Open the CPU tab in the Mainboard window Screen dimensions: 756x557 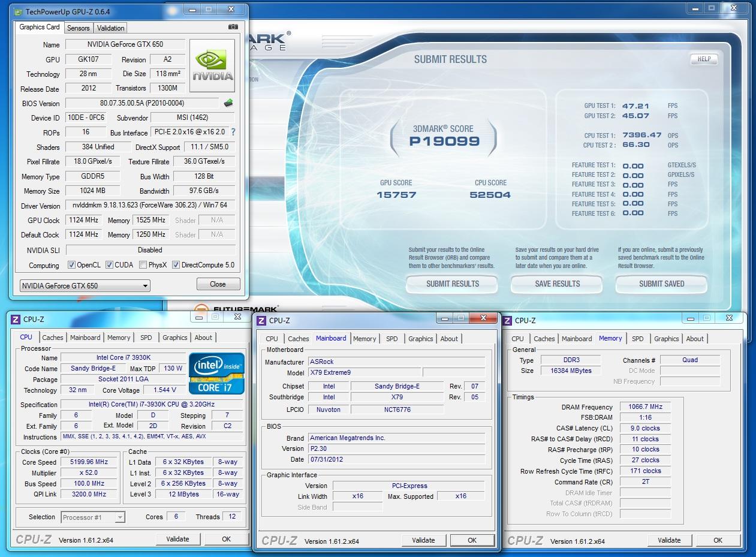click(x=272, y=339)
